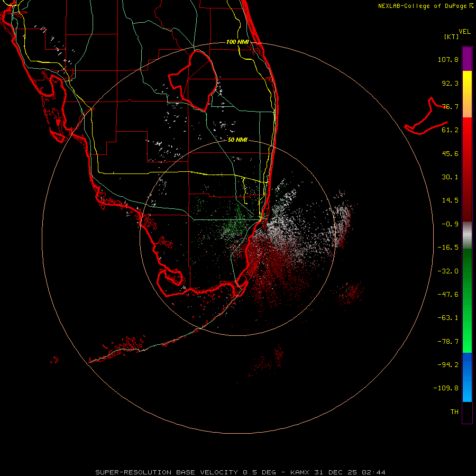
Task: Click the -109.8 velocity scale value
Action: 446,388
